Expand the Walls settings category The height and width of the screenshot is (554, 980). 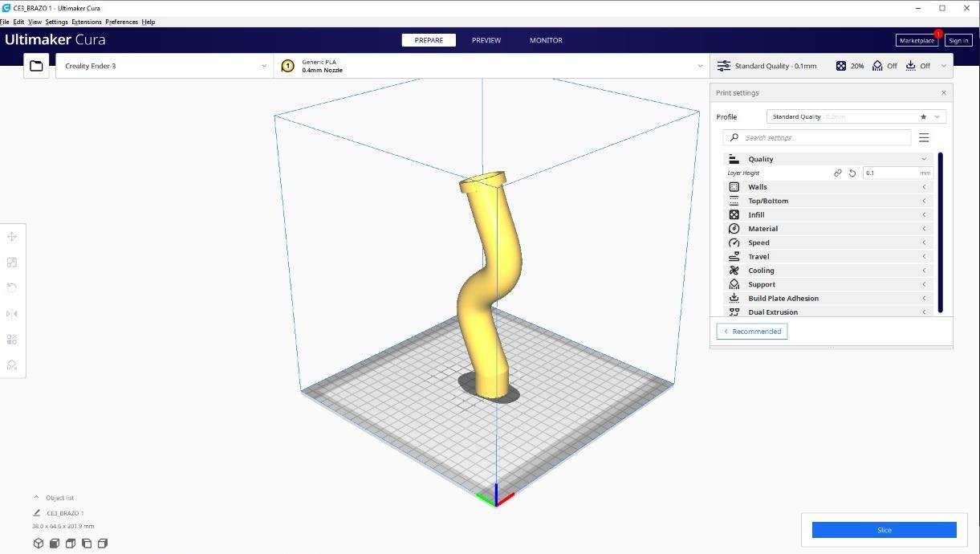tap(828, 187)
